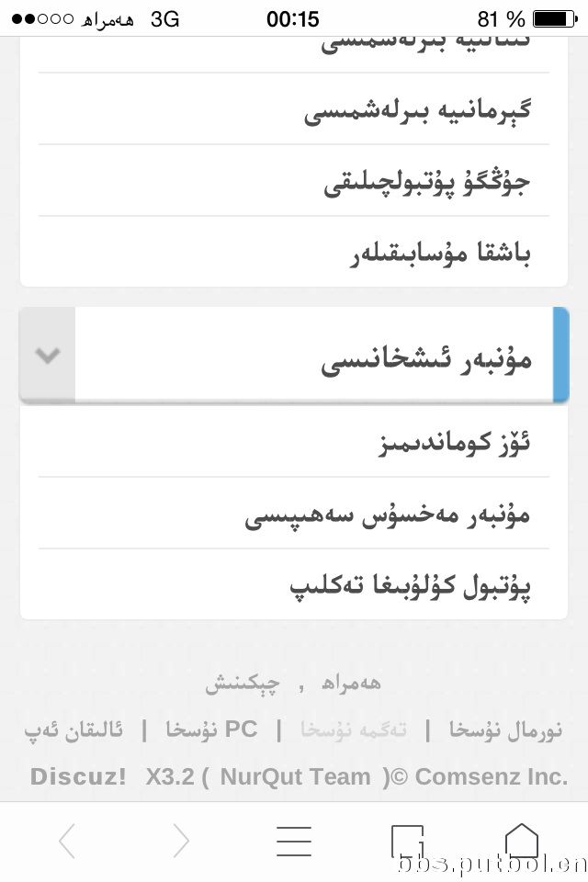The image size is (588, 882).
Task: Switch to the PC نۇسخا version link
Action: pyautogui.click(x=211, y=729)
